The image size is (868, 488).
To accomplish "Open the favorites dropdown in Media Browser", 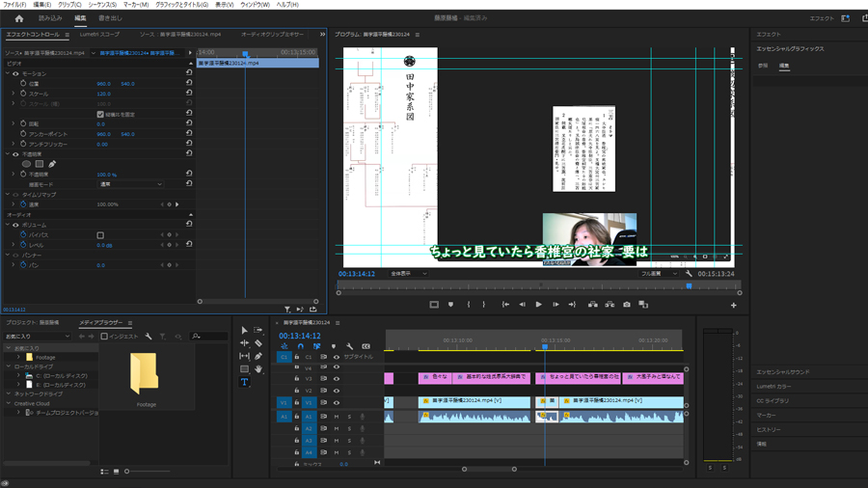I will [38, 336].
